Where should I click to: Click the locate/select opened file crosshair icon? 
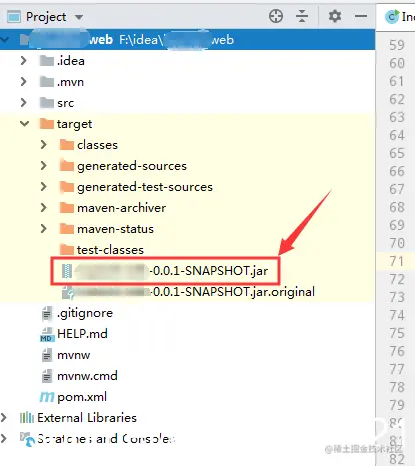pyautogui.click(x=276, y=16)
